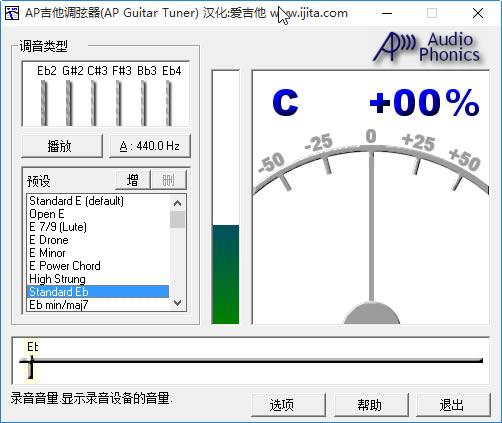Select the E Drone preset
The height and width of the screenshot is (423, 502).
click(x=98, y=240)
